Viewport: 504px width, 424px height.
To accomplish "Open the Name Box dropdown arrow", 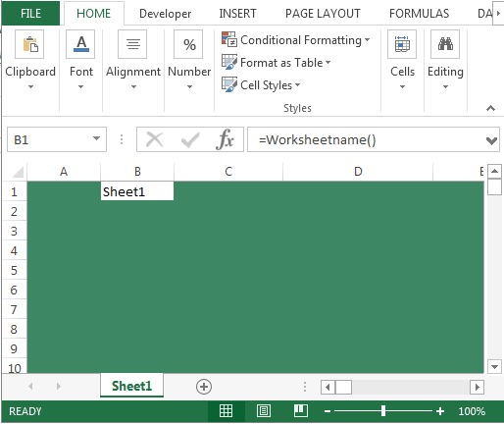I will pyautogui.click(x=96, y=138).
